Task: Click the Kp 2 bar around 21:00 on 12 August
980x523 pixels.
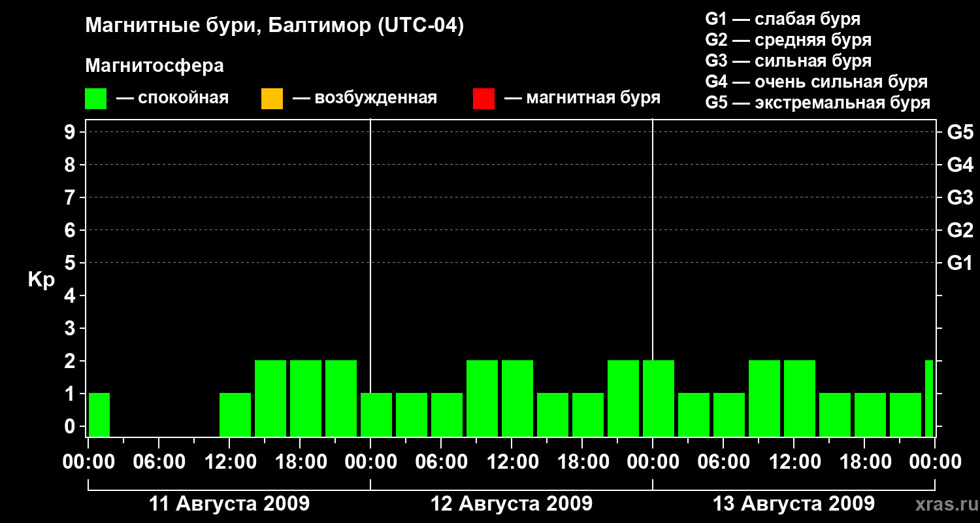Action: point(623,398)
